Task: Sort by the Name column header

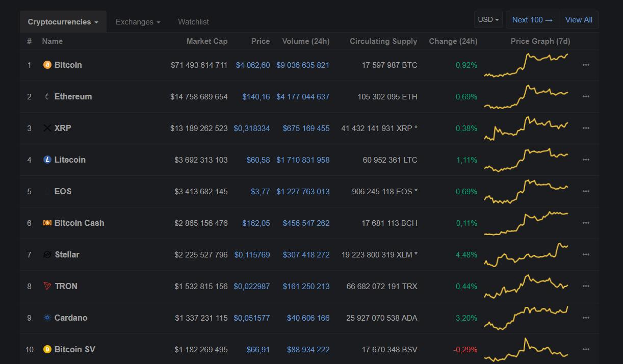Action: 53,41
